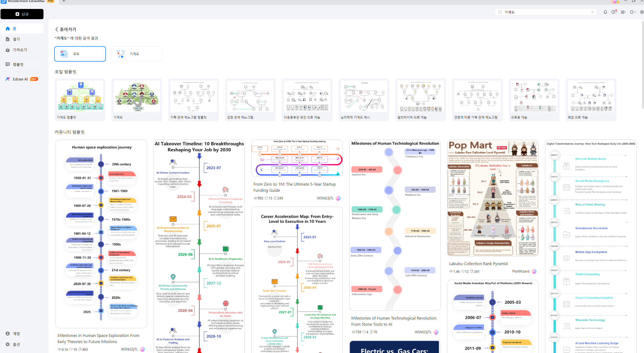The height and width of the screenshot is (353, 644).
Task: Click the 신규 new button
Action: (x=22, y=14)
